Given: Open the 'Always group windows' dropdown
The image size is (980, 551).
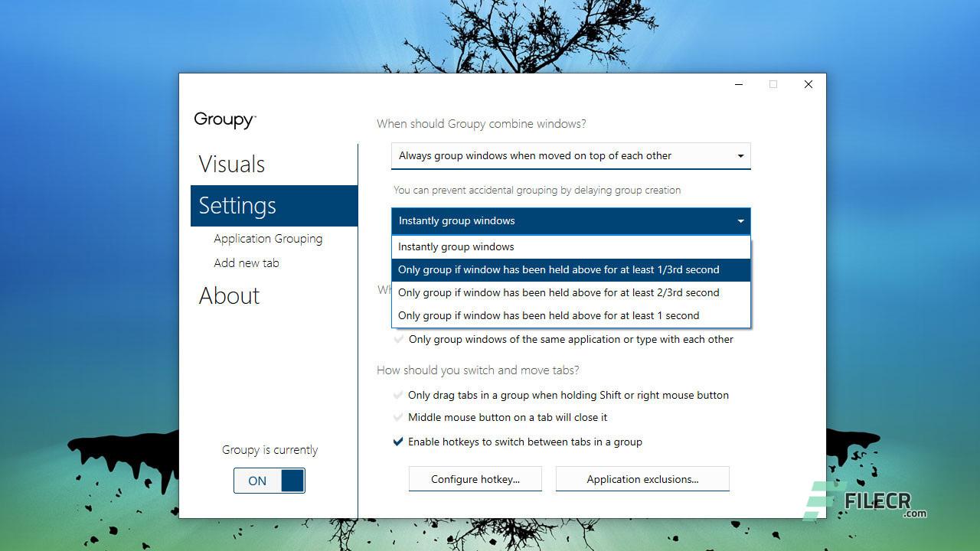Looking at the screenshot, I should tap(571, 155).
